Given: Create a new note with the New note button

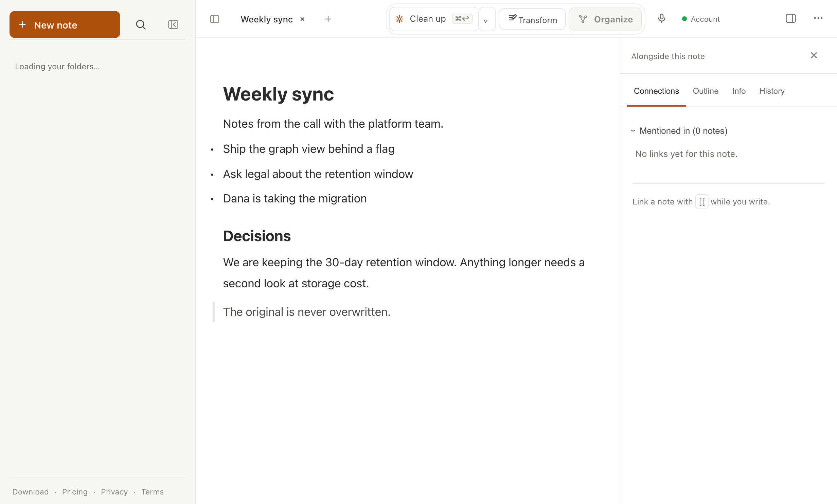Looking at the screenshot, I should [65, 24].
